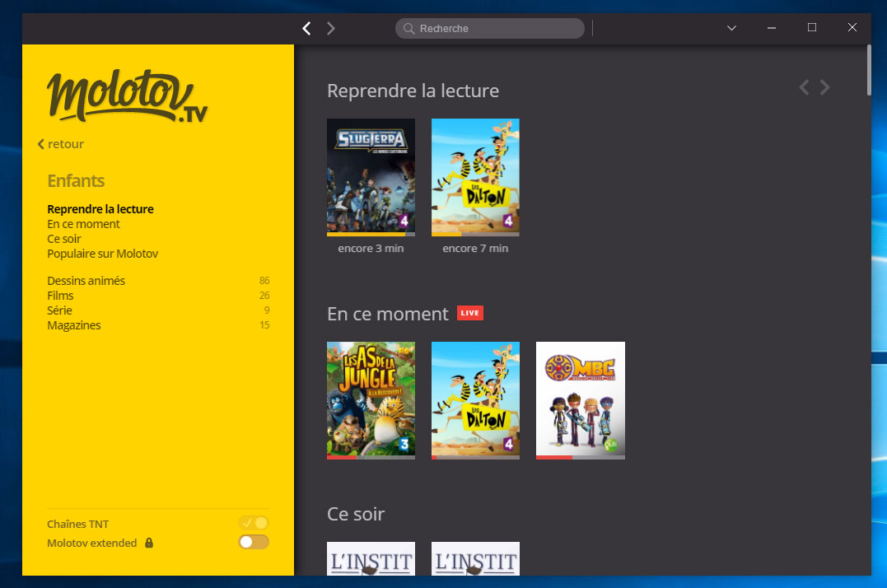Open the title bar dropdown chevron

[731, 28]
